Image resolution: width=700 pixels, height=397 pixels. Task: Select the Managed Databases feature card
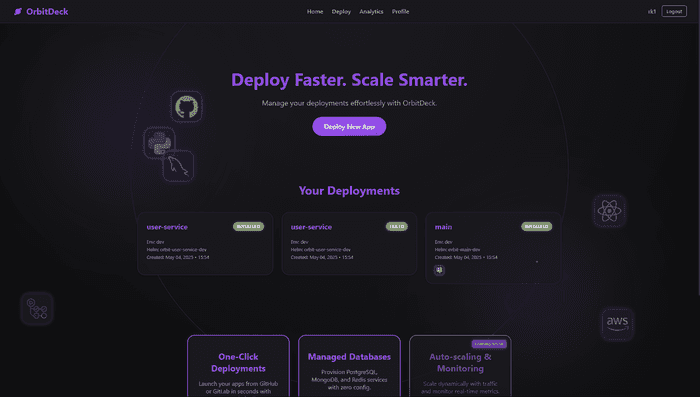click(x=349, y=366)
